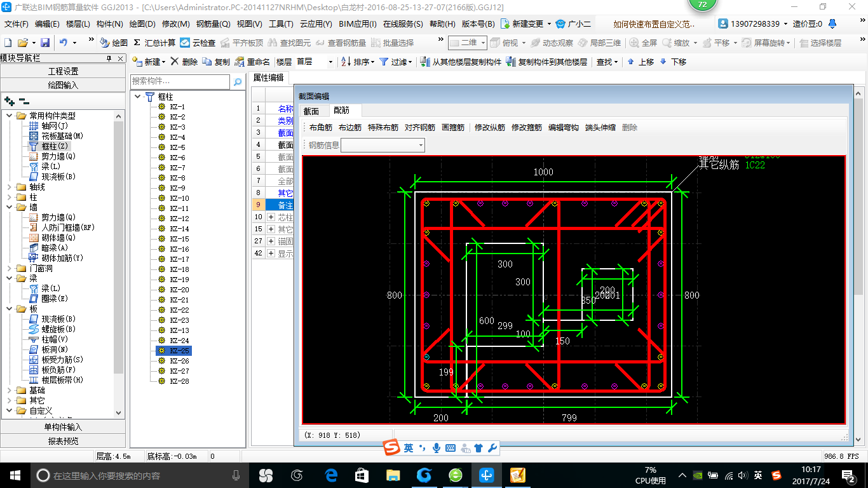Start the 云检查 cloud check

pos(198,43)
